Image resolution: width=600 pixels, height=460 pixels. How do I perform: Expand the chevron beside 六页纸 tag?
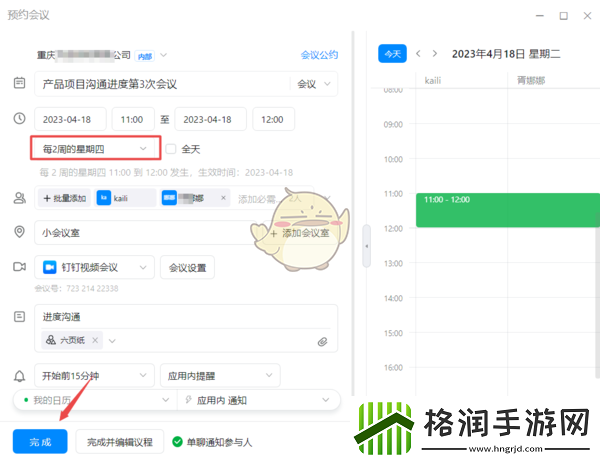(x=112, y=341)
